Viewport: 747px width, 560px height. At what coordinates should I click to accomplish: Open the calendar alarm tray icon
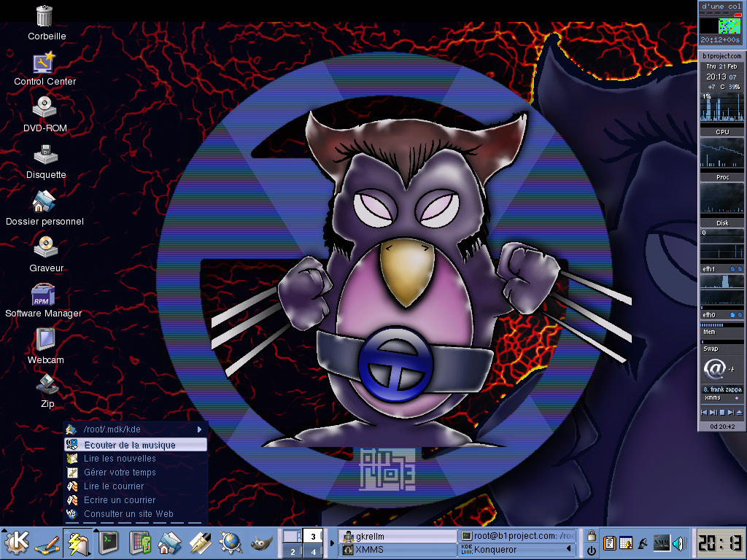626,543
